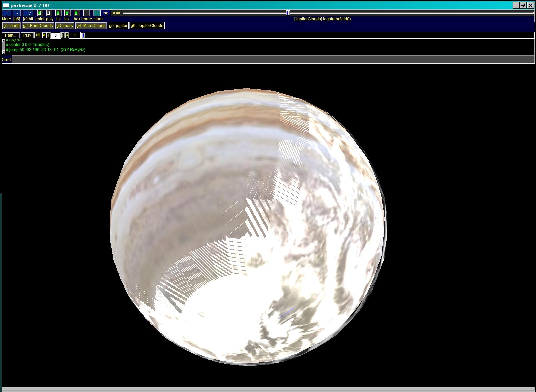Click the frame number input field
536x392 pixels.
pyautogui.click(x=56, y=35)
